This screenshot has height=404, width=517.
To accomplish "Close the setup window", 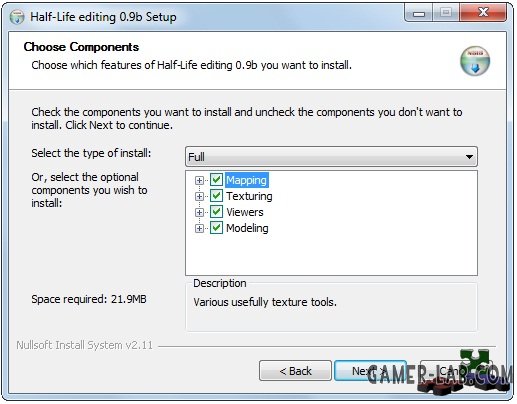I will pyautogui.click(x=483, y=13).
